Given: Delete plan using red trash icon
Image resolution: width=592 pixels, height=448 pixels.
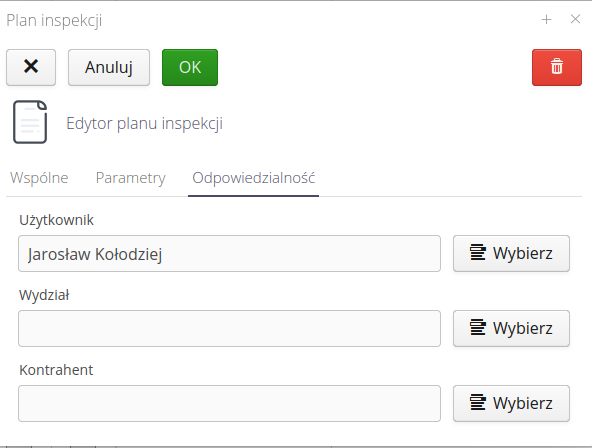Looking at the screenshot, I should point(557,67).
